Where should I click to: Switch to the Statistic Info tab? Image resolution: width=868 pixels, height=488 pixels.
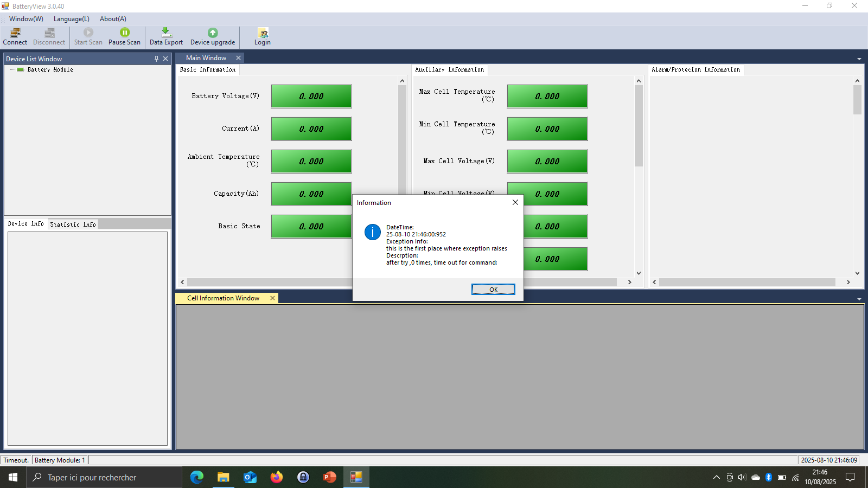(x=73, y=224)
